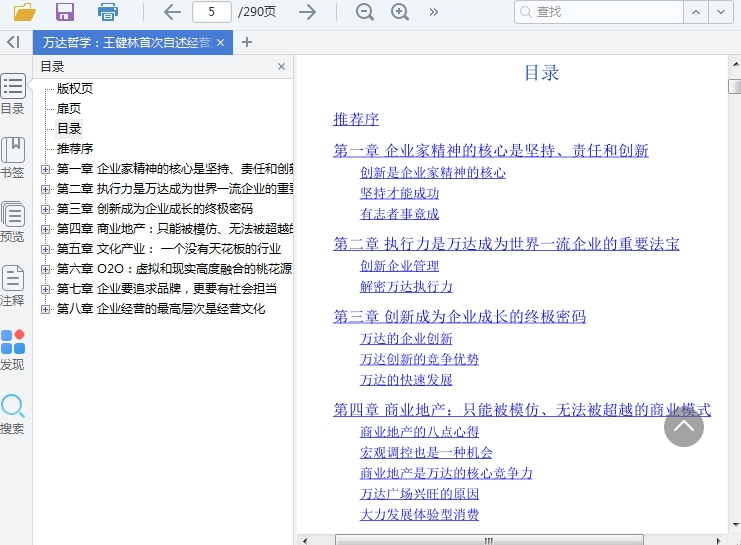Open 第二章 执行力 chapter link
The width and height of the screenshot is (741, 545).
[x=506, y=244]
